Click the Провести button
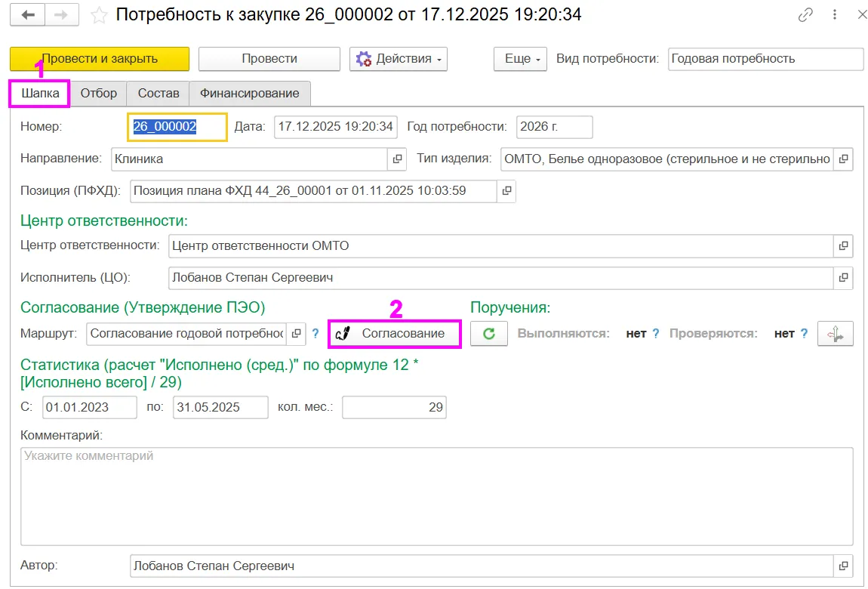The height and width of the screenshot is (589, 868). [269, 59]
